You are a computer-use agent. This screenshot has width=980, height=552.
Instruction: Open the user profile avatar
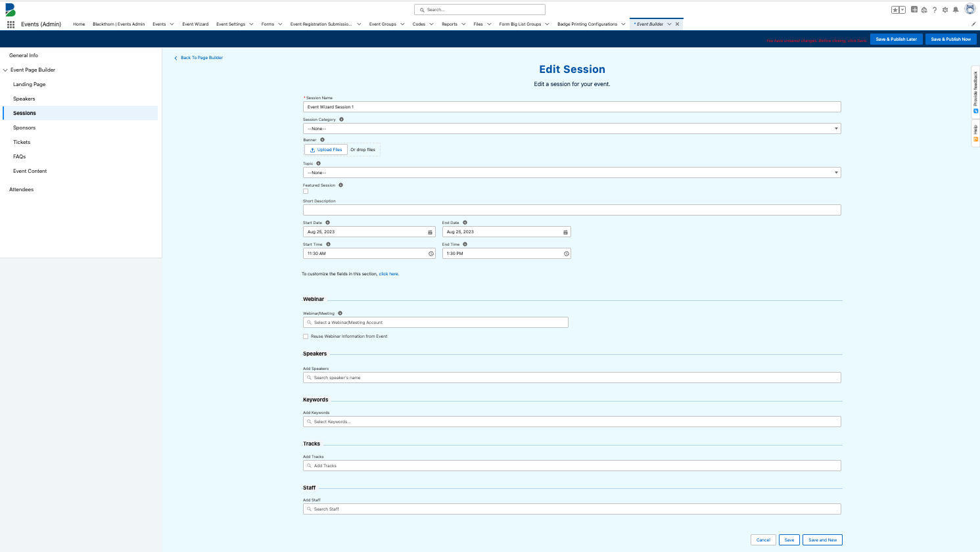click(970, 9)
